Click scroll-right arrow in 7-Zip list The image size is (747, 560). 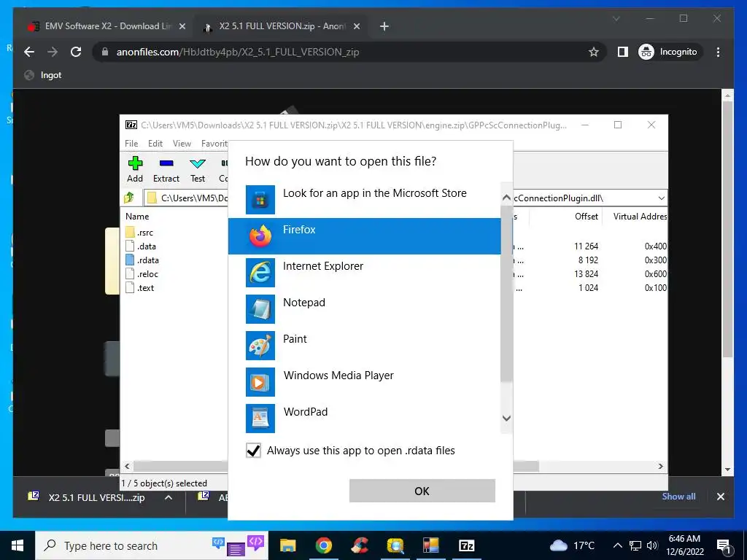(x=660, y=466)
